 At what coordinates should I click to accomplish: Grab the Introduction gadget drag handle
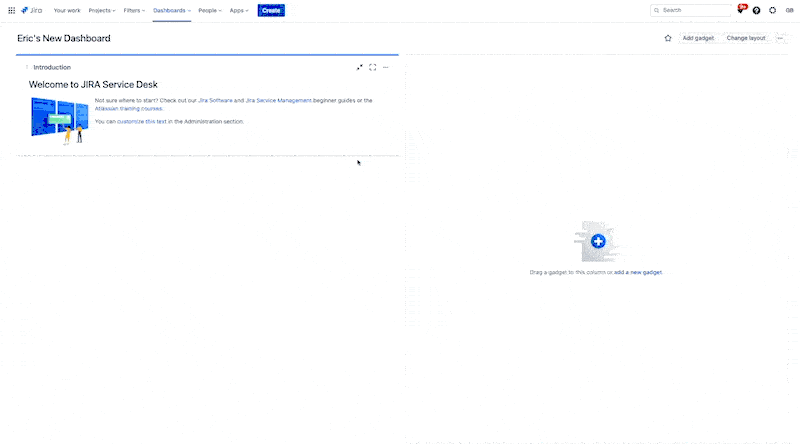[27, 67]
